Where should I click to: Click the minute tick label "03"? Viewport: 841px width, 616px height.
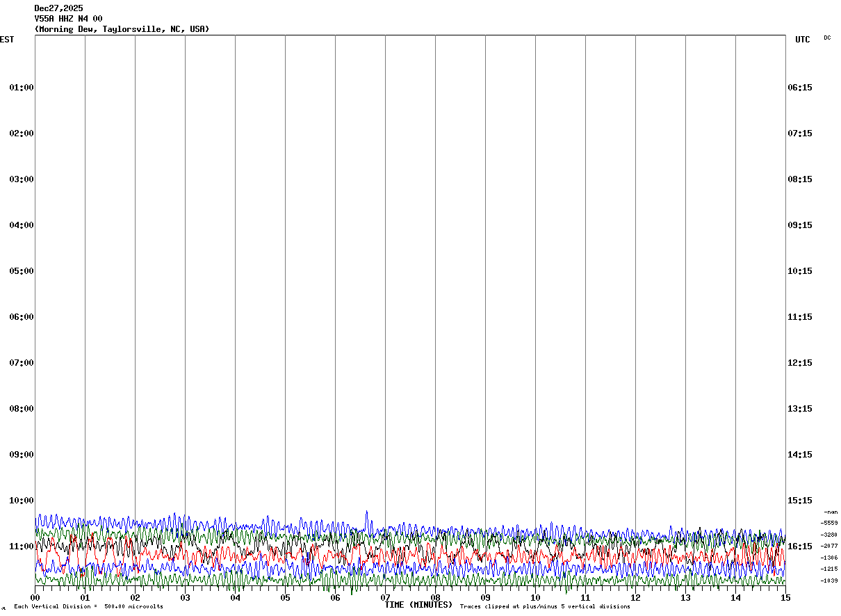click(186, 598)
